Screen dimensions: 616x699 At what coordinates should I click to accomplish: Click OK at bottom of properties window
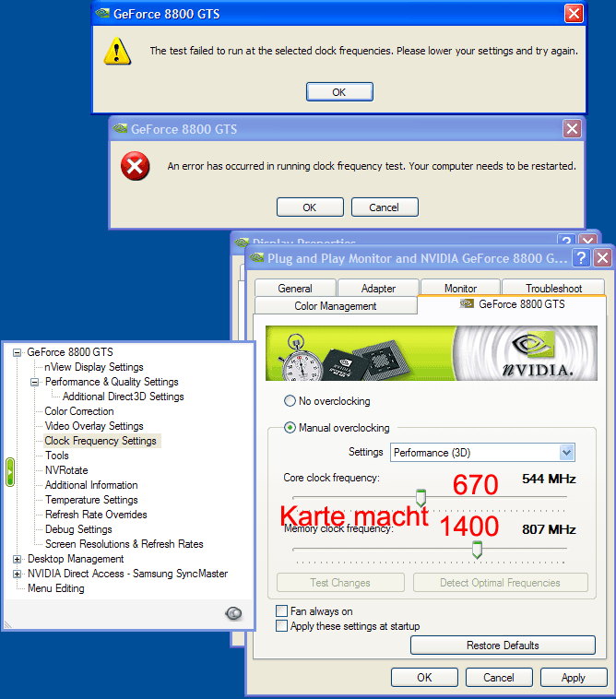[x=424, y=678]
